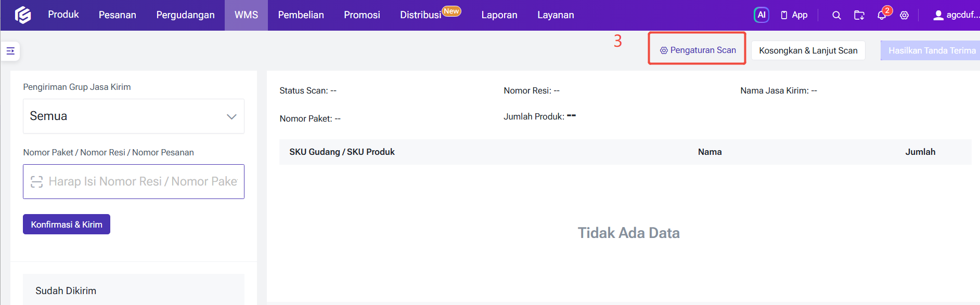Viewport: 980px width, 305px height.
Task: Open the AI assistant icon
Action: (761, 15)
